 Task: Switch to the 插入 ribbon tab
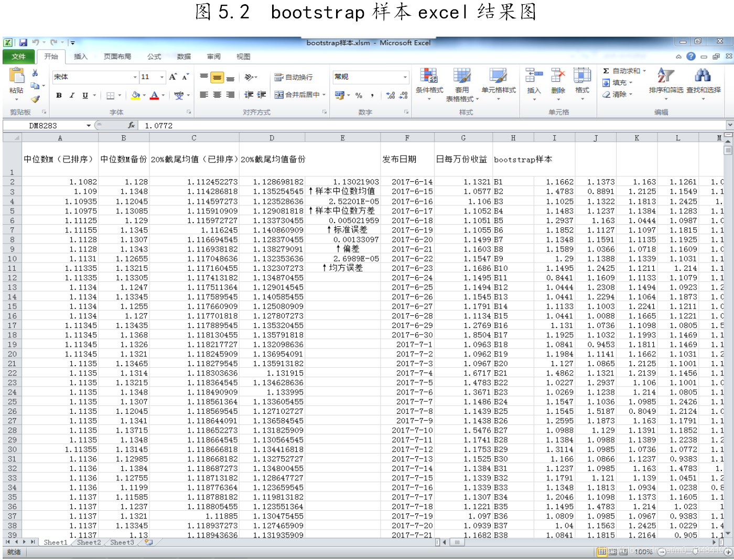coord(81,57)
